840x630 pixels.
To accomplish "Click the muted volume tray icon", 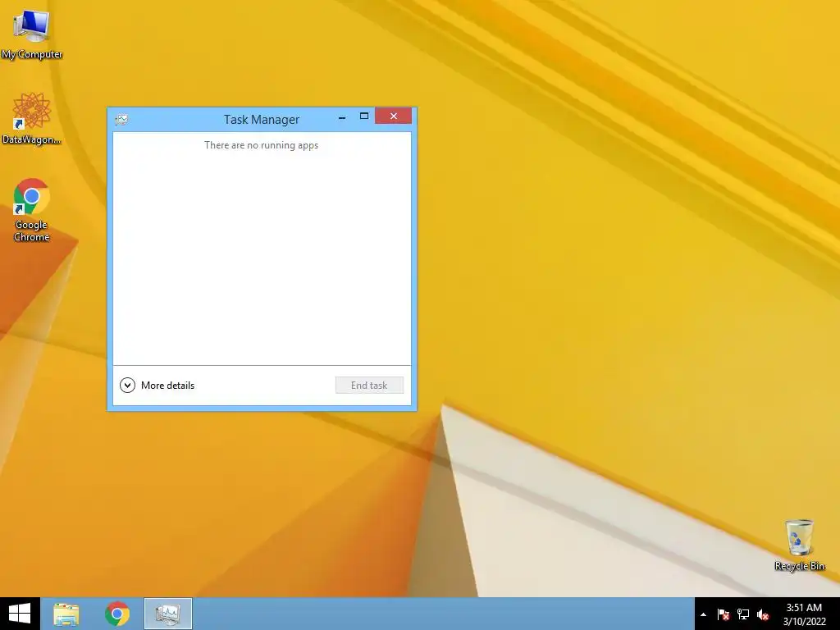I will pos(763,614).
